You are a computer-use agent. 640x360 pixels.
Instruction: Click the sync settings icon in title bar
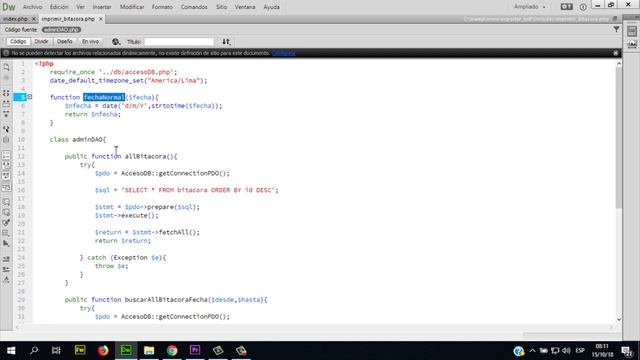tap(567, 7)
